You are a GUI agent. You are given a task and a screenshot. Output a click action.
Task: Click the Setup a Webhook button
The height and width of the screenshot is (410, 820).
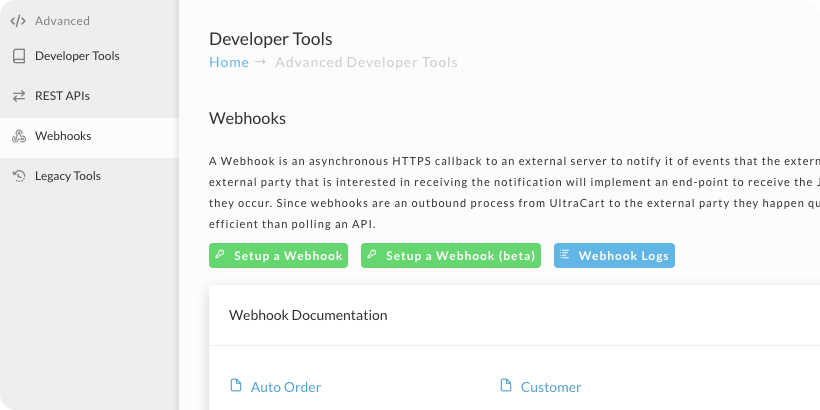(278, 255)
